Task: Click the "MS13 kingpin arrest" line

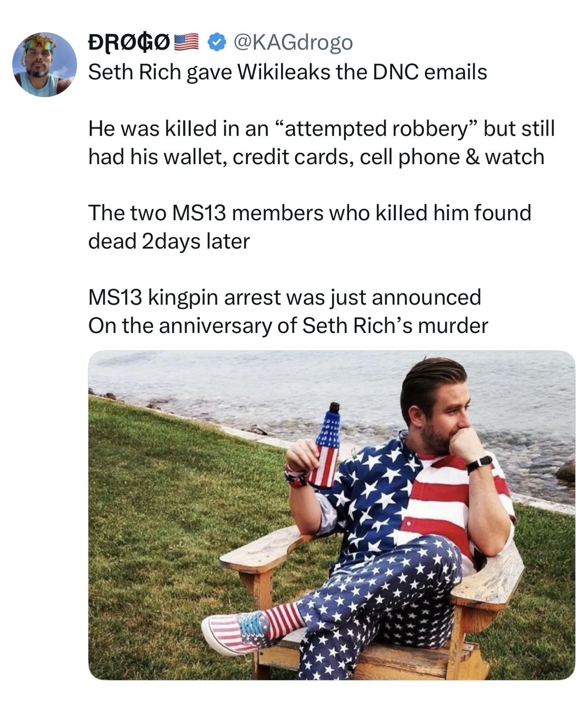Action: (x=284, y=297)
